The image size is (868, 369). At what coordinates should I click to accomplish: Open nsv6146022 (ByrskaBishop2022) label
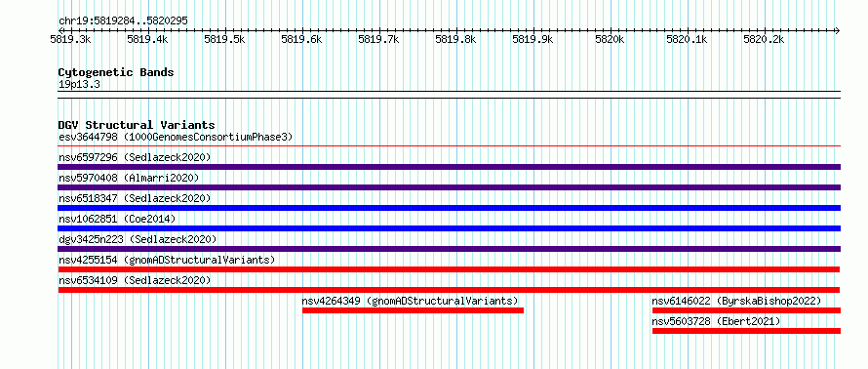point(736,301)
